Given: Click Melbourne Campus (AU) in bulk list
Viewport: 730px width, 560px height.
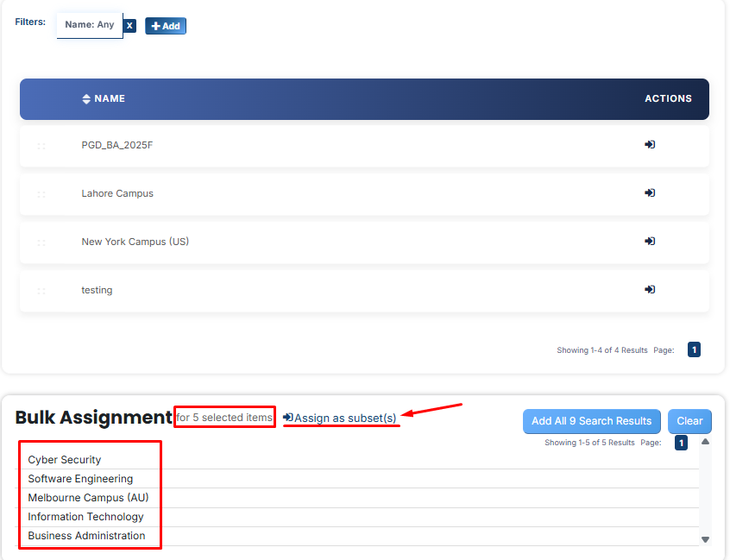Looking at the screenshot, I should click(88, 498).
